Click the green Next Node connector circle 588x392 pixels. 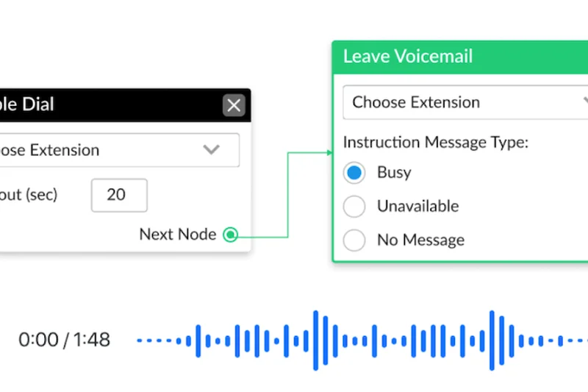[230, 235]
